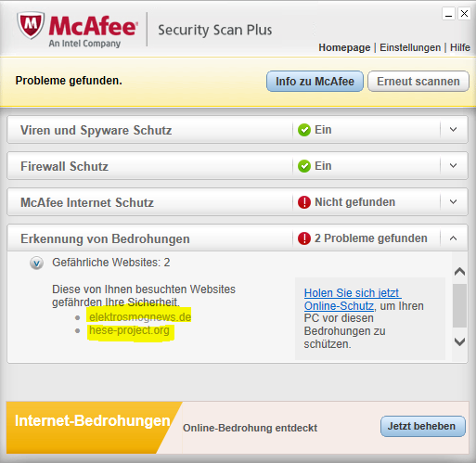The height and width of the screenshot is (463, 476).
Task: Click green checkmark in Firewall Schutz row
Action: [x=304, y=166]
